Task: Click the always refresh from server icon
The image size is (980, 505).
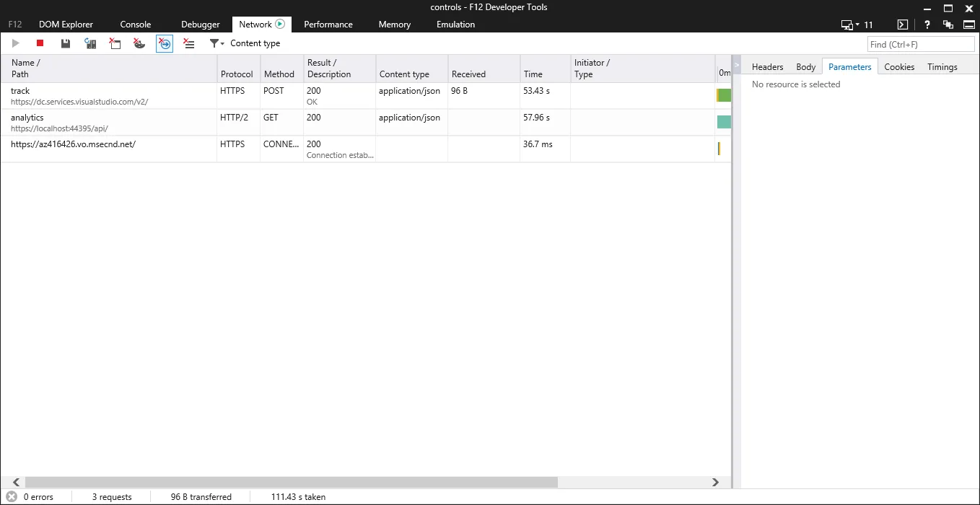Action: click(90, 43)
